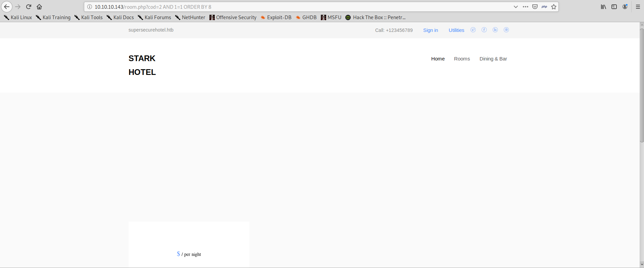
Task: Open the Kali Tools bookmark
Action: (89, 17)
